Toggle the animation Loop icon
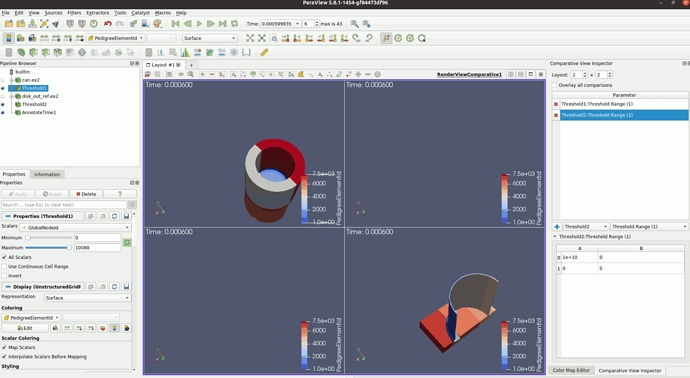The width and height of the screenshot is (690, 378). pos(235,24)
